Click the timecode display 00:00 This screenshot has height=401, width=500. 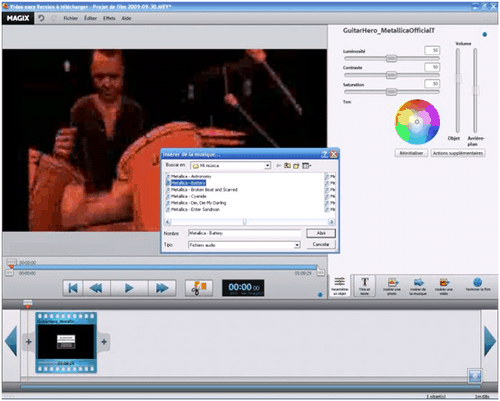[243, 288]
